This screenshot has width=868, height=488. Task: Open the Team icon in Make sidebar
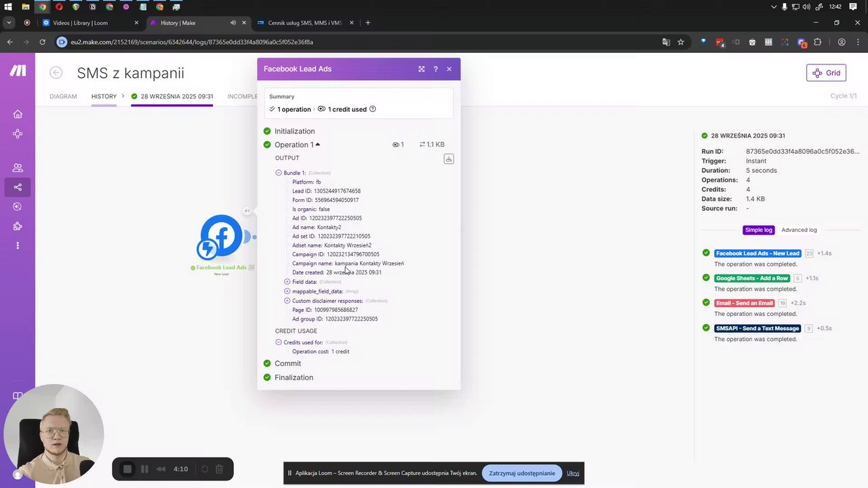tap(18, 167)
